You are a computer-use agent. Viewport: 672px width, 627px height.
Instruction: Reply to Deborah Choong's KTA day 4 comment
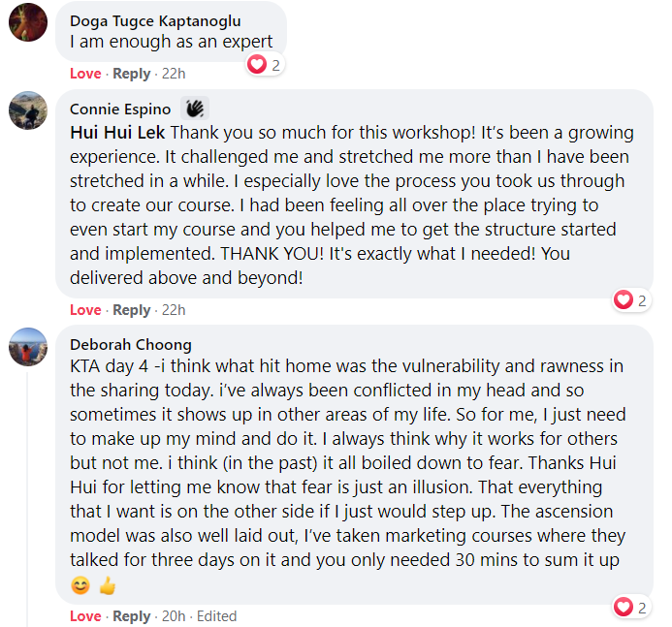tap(132, 616)
